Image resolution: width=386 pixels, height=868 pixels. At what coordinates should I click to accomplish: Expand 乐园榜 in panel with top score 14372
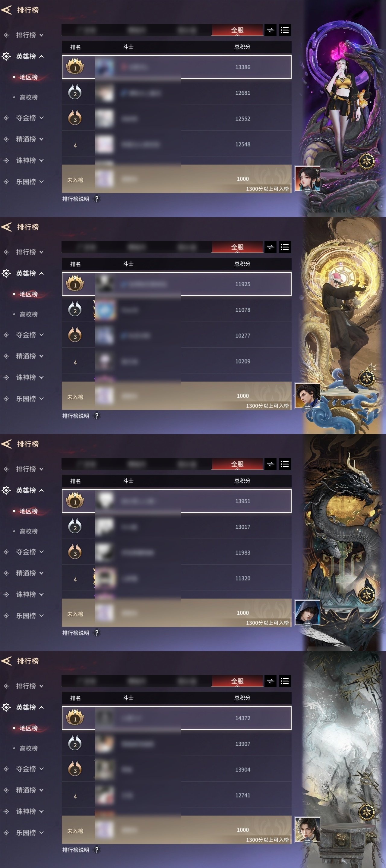[x=26, y=833]
